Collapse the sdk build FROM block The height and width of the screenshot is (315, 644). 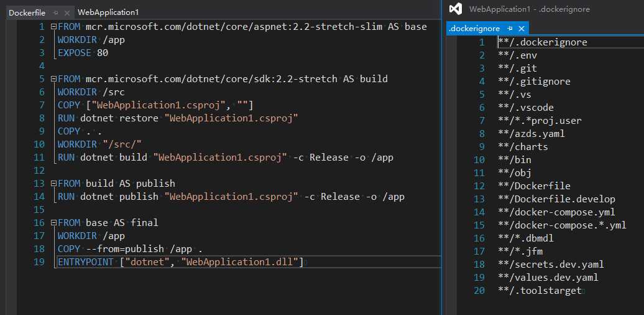point(53,78)
